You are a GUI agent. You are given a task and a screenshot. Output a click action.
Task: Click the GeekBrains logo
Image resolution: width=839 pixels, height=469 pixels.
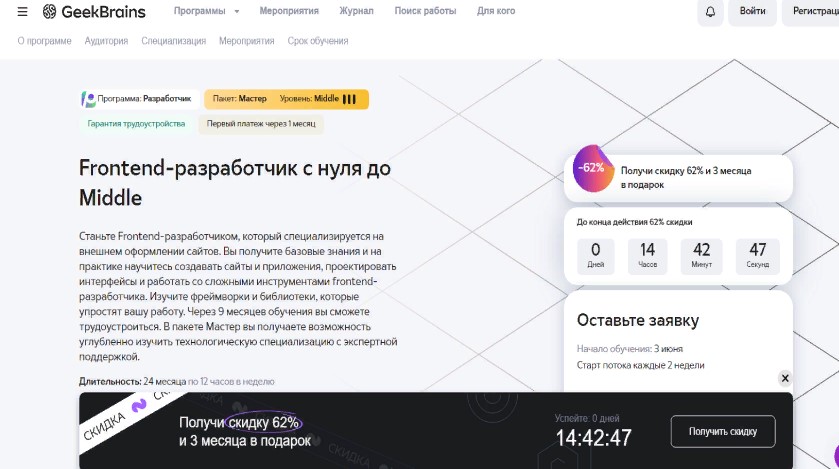tap(94, 11)
